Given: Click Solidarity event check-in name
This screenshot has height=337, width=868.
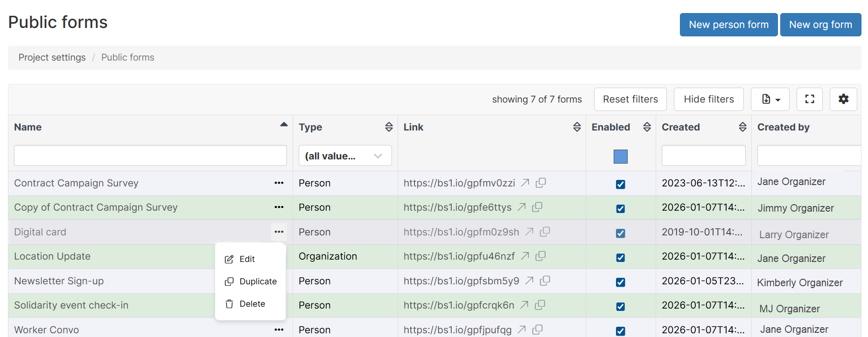Looking at the screenshot, I should [x=71, y=305].
